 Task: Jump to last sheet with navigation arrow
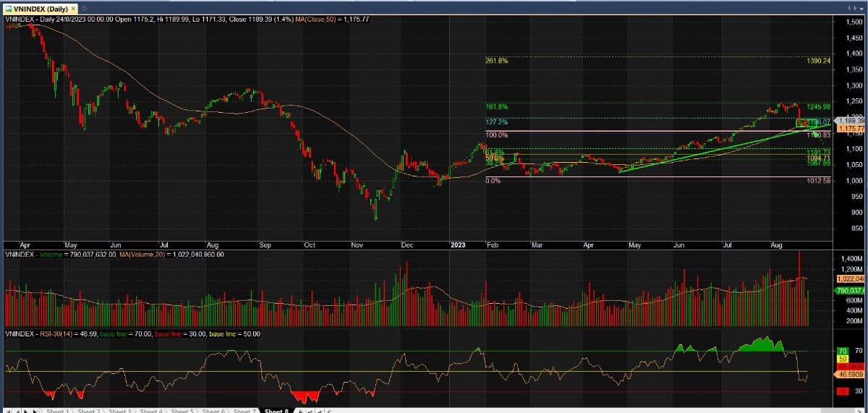click(35, 411)
